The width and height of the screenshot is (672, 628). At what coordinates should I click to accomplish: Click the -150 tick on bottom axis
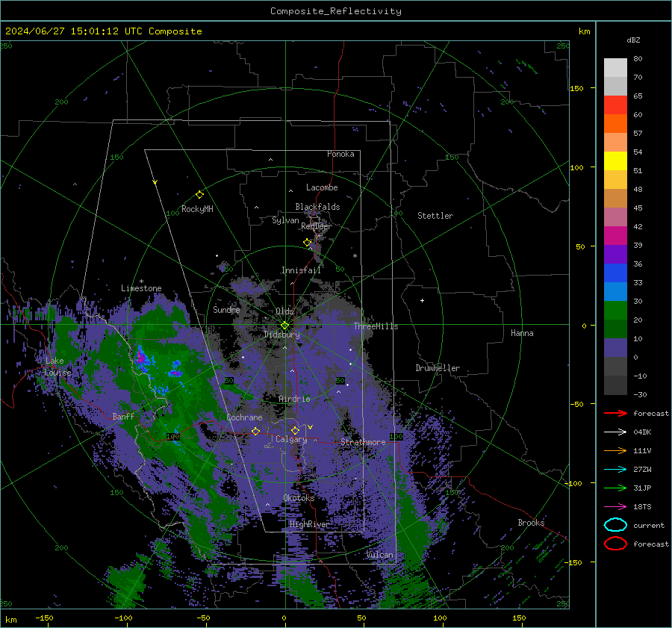pyautogui.click(x=45, y=618)
